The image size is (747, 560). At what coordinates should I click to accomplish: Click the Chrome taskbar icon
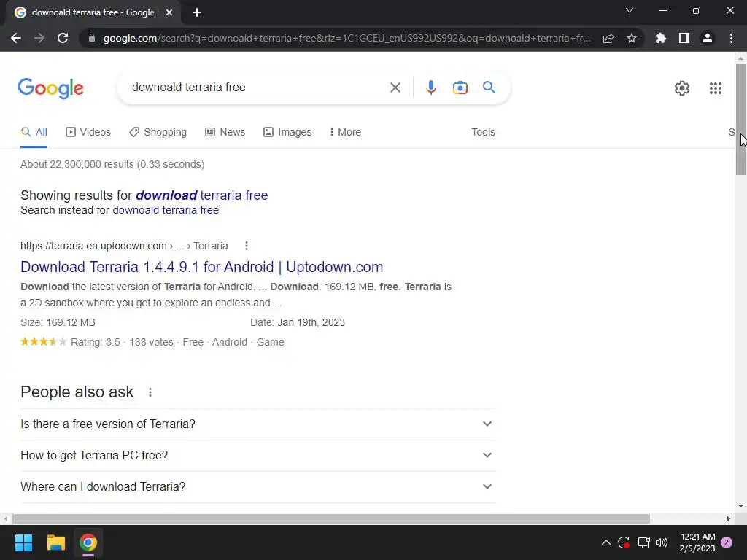pos(88,542)
